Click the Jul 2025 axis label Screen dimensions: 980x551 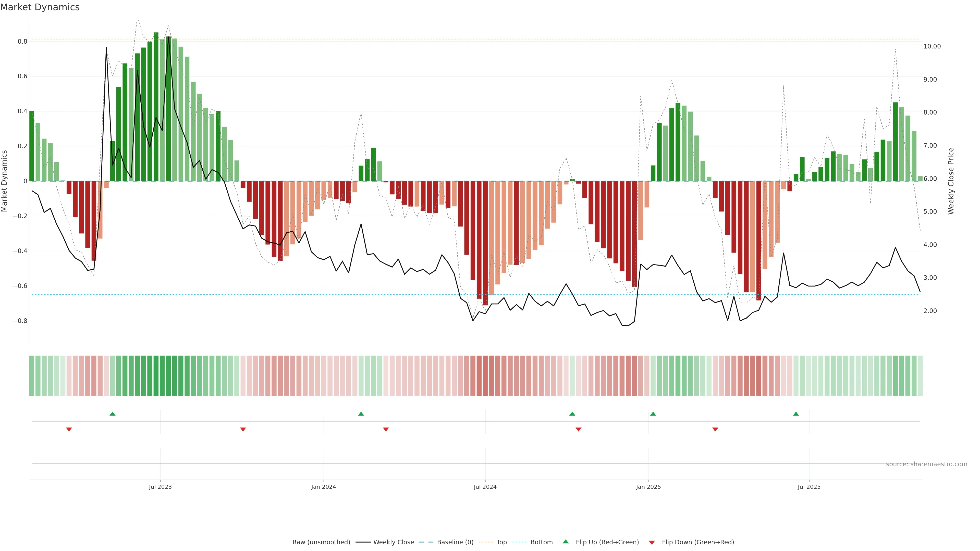pyautogui.click(x=809, y=487)
